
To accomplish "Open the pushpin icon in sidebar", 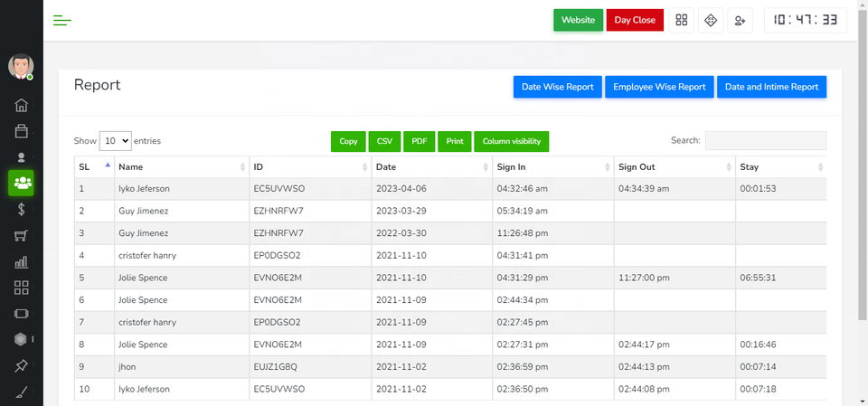I will 22,366.
